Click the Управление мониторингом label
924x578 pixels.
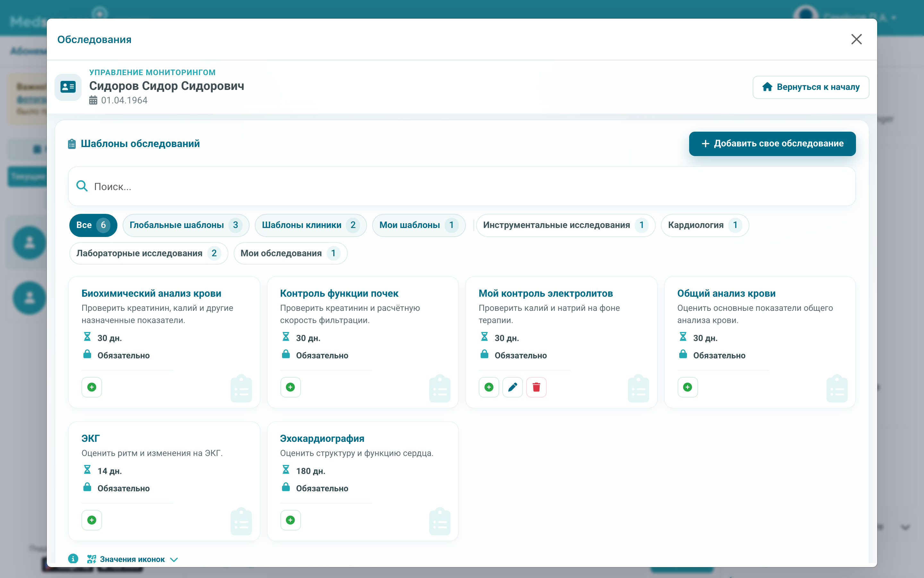(x=152, y=72)
